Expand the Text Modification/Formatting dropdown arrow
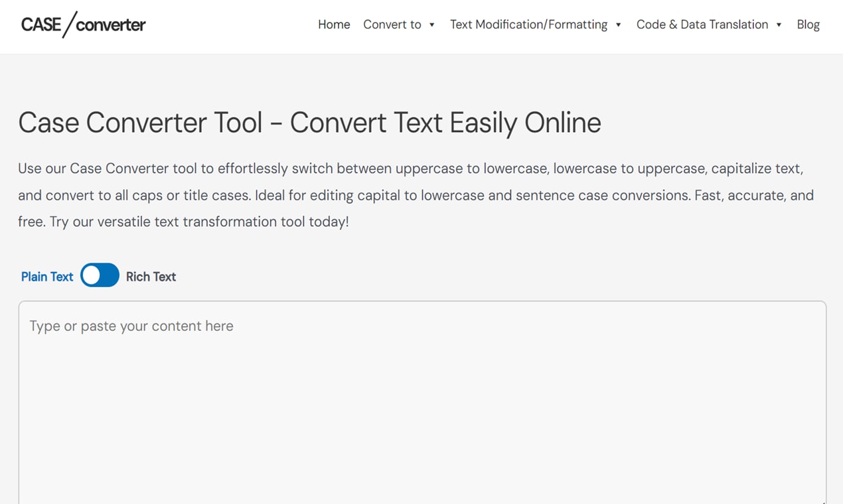843x504 pixels. [619, 25]
